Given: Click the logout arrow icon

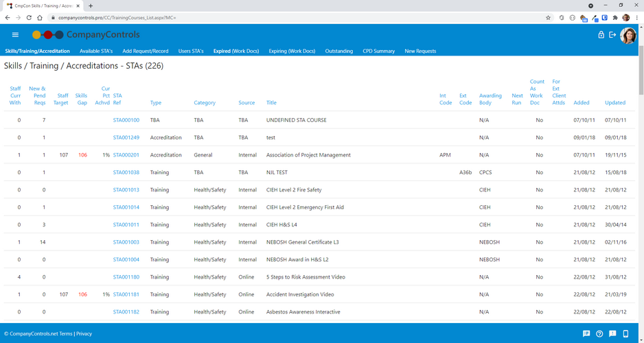Looking at the screenshot, I should (612, 35).
